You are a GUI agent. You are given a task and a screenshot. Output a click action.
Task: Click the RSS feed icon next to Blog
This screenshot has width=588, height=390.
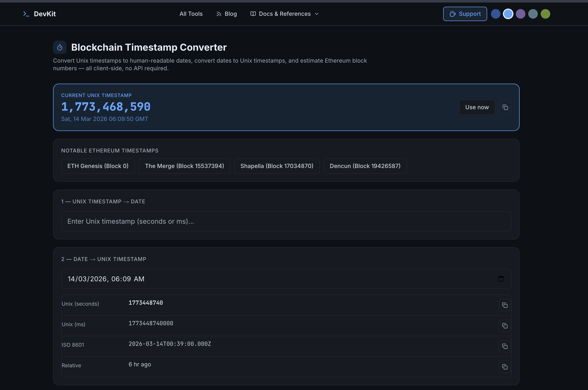(x=219, y=14)
